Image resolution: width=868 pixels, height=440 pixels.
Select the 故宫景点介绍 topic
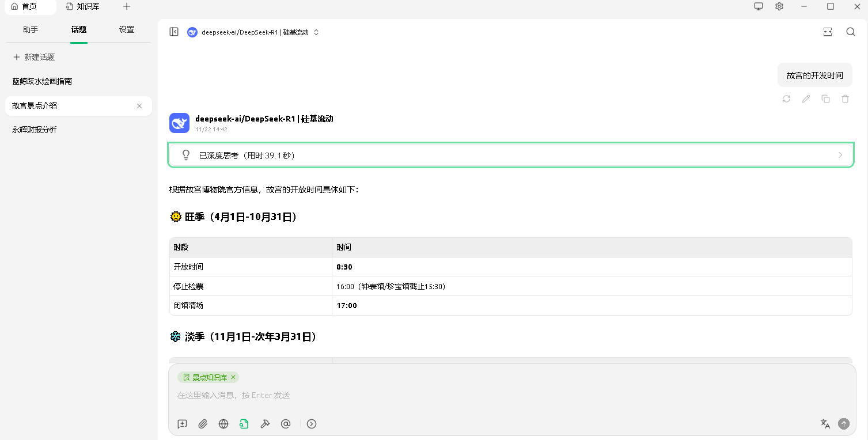click(78, 105)
